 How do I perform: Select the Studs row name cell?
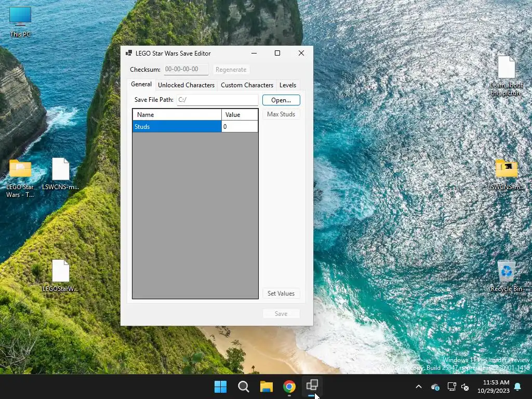point(177,127)
